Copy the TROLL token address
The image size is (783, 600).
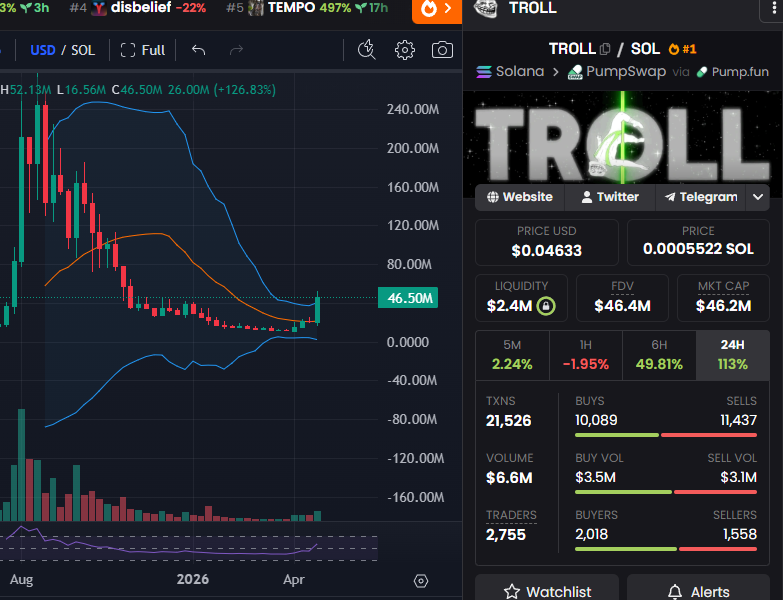pos(605,49)
